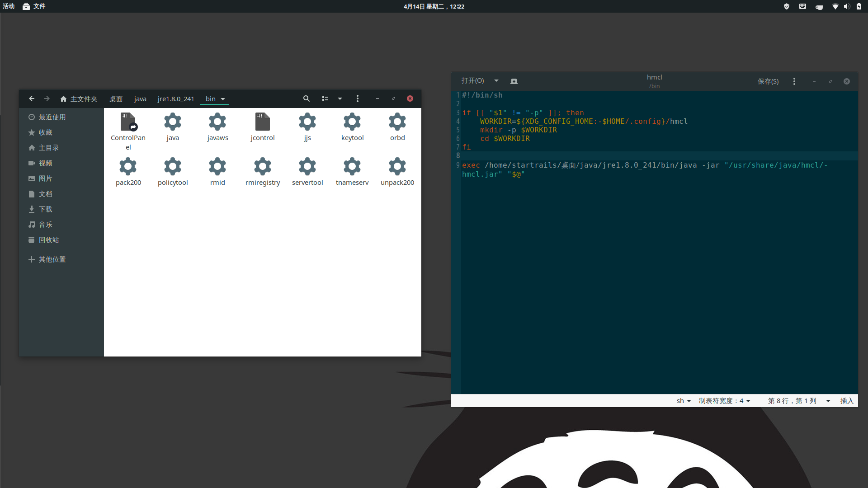Switch file view to list mode

pos(325,99)
